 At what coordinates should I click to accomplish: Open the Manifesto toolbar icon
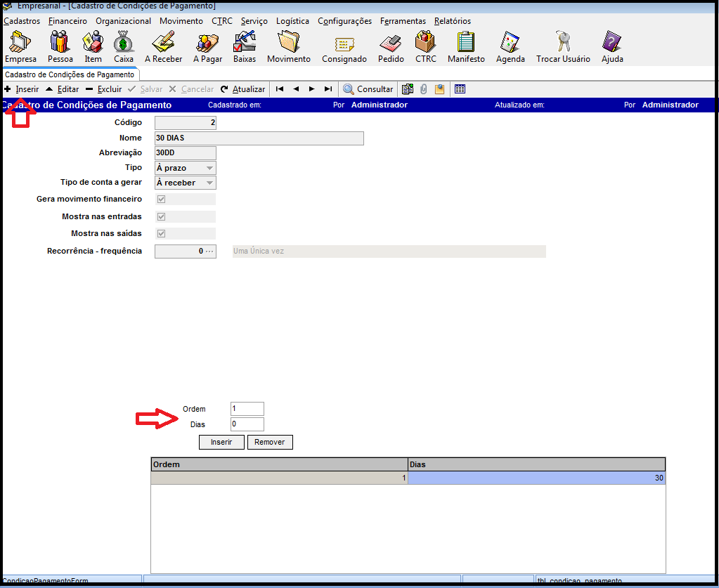(x=466, y=44)
